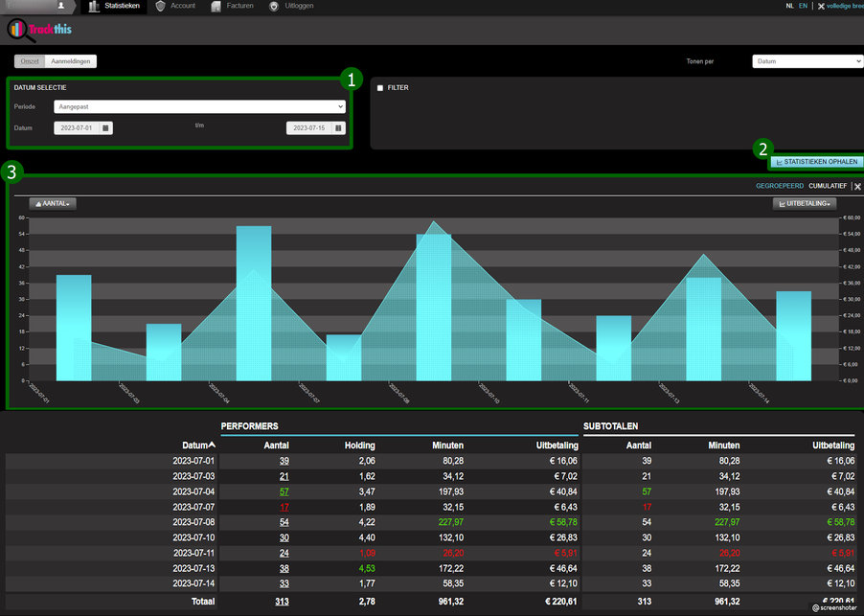Switch chart to Gegroepeerd view
The width and height of the screenshot is (864, 616).
click(x=780, y=186)
